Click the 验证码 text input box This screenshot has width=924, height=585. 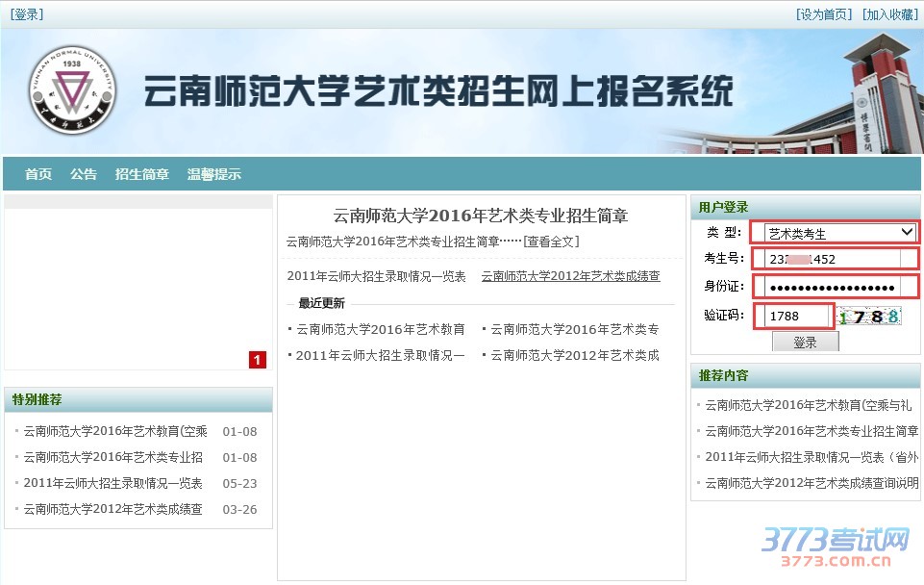tap(793, 316)
